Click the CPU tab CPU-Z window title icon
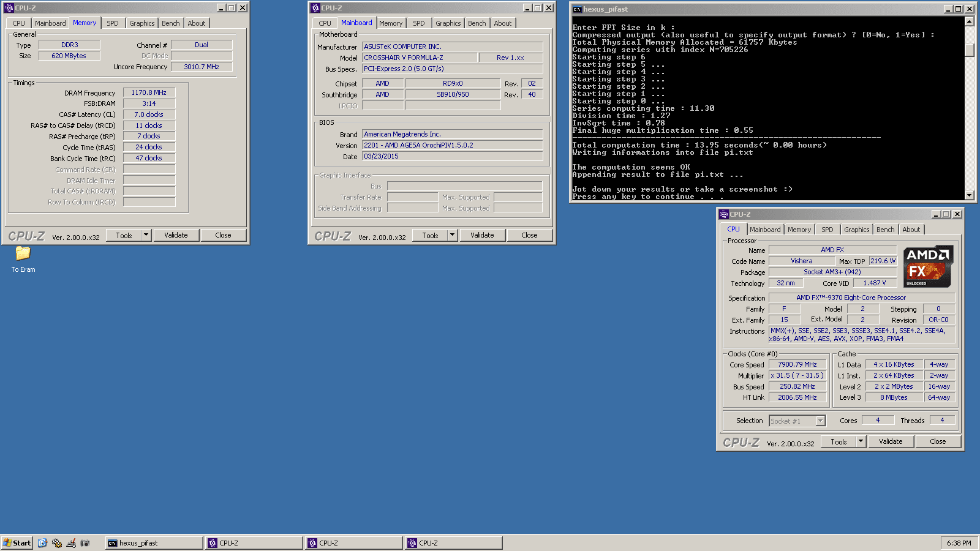The width and height of the screenshot is (980, 551). click(x=724, y=214)
